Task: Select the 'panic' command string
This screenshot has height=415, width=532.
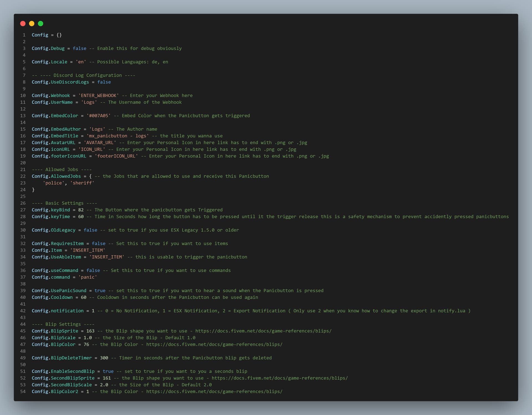Action: click(88, 277)
